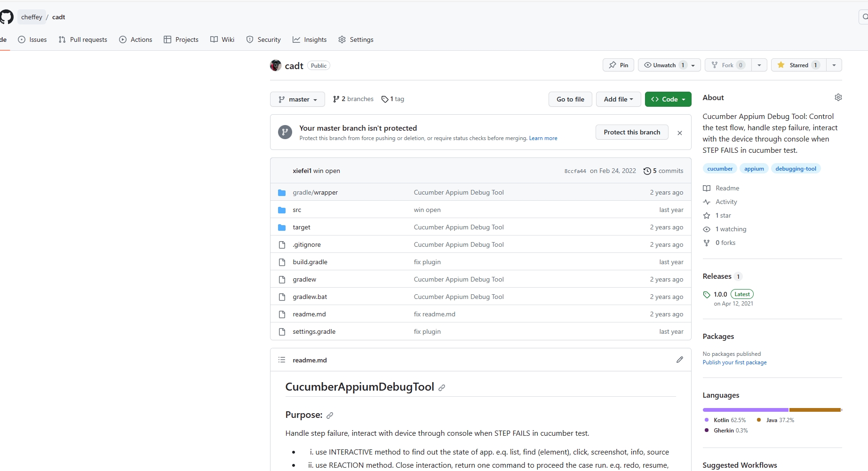View the 5 commits history link
Viewport: 868px width, 471px height.
(663, 171)
